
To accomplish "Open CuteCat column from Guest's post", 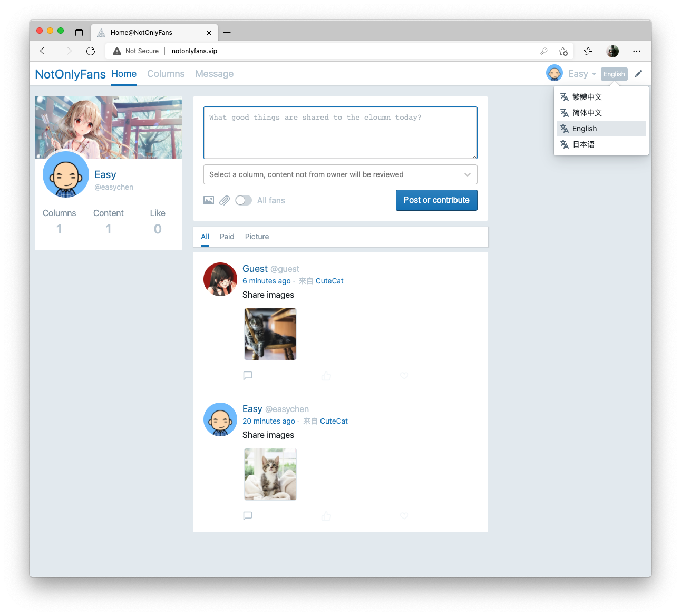I will click(x=329, y=281).
